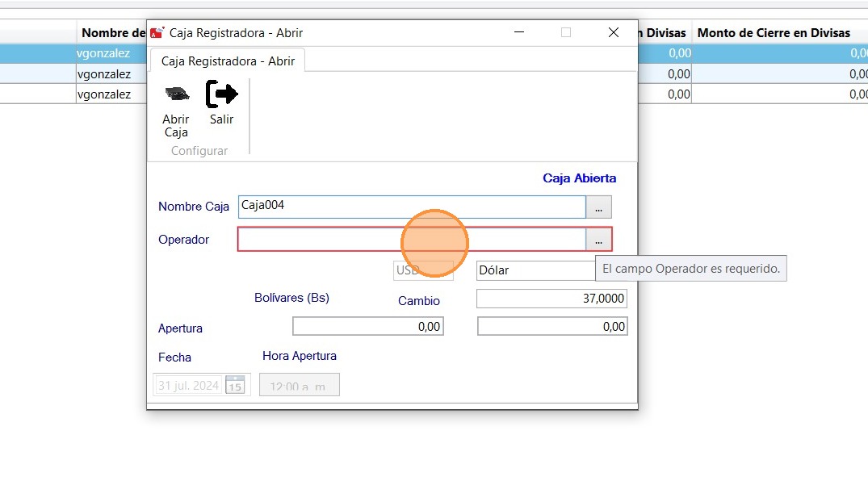Viewport: 868px width, 485px height.
Task: Click the Nombre Caja field containing Caja004
Action: [x=412, y=207]
